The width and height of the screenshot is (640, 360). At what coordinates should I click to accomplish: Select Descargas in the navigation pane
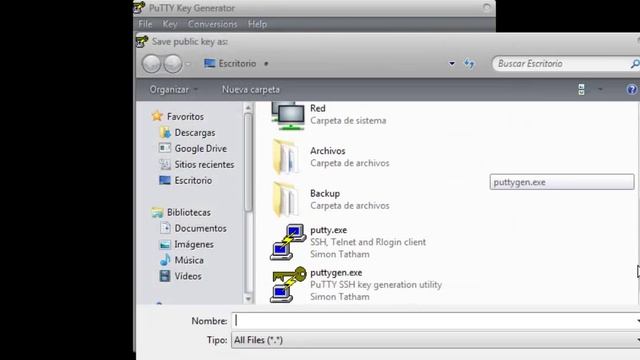195,133
